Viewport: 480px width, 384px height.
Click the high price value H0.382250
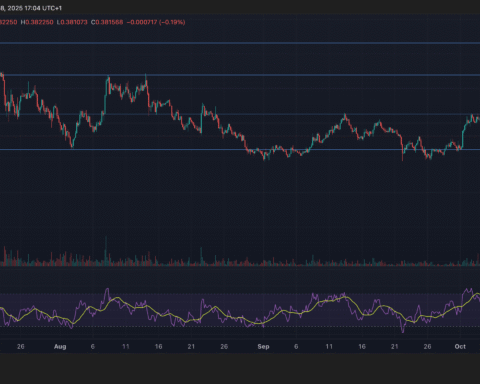click(37, 22)
